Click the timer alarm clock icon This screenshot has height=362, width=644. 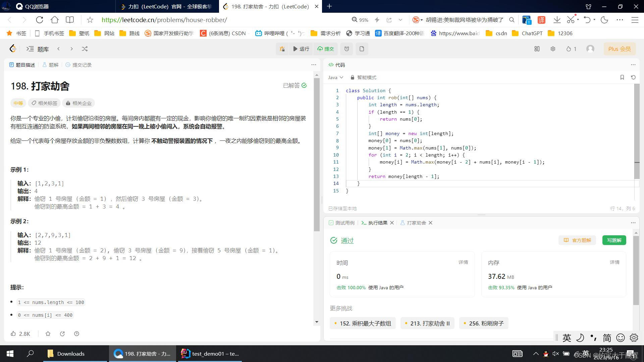tap(346, 49)
